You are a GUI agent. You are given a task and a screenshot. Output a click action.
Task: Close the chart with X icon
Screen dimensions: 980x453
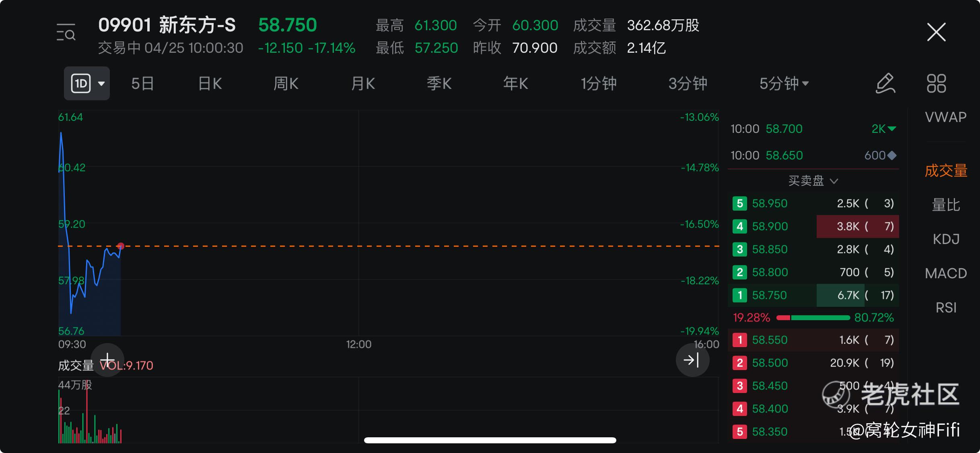(936, 32)
